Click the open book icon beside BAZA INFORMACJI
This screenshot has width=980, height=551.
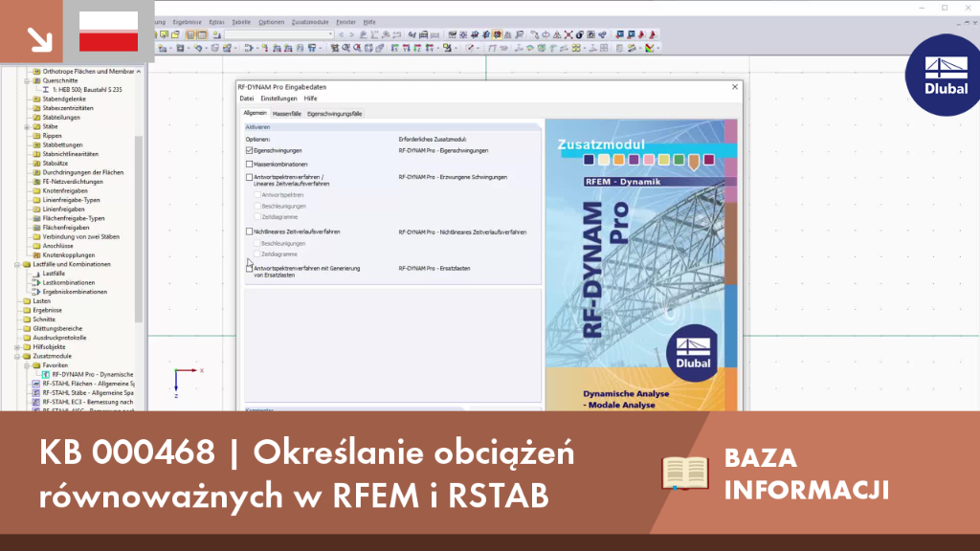[x=685, y=473]
